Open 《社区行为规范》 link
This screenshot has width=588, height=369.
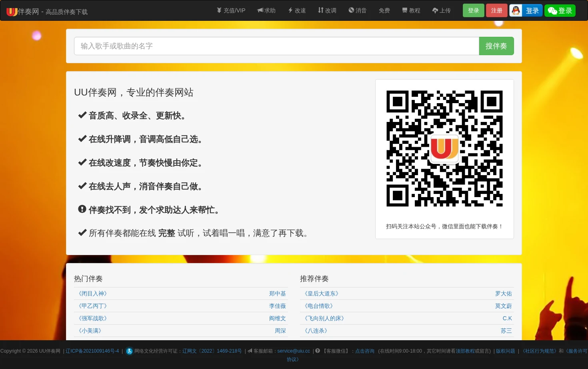[x=539, y=351]
